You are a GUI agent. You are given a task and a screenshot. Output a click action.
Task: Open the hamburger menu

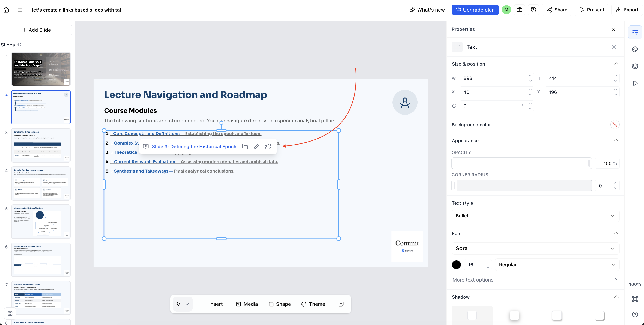click(x=20, y=10)
